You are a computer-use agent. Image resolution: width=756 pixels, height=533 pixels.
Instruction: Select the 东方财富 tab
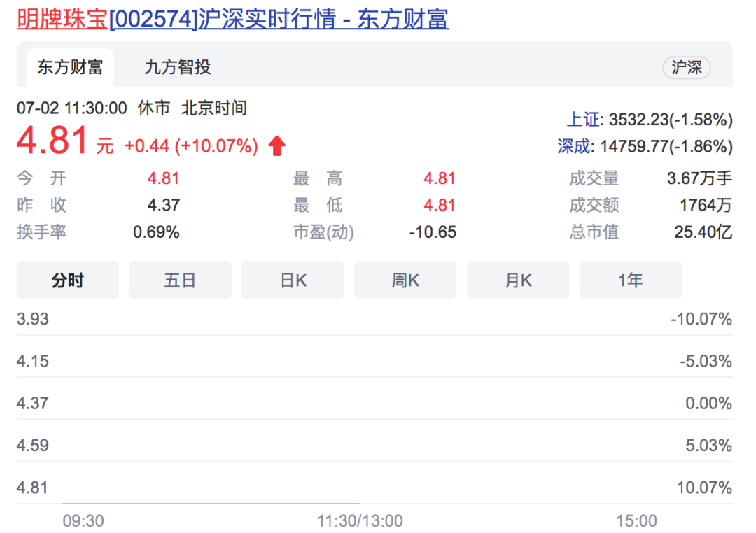tap(71, 67)
